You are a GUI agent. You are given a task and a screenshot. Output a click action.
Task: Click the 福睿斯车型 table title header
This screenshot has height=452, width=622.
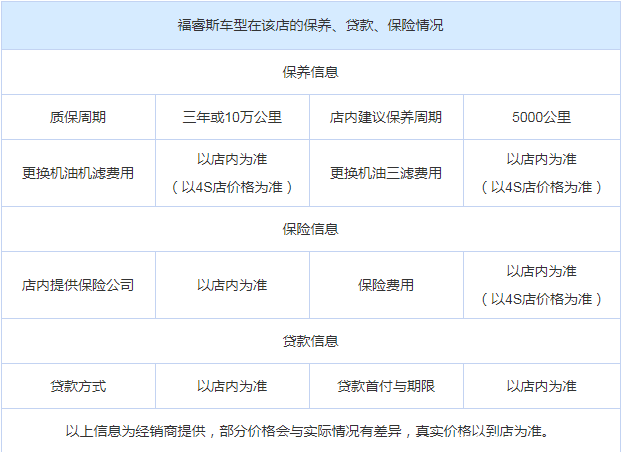coord(310,25)
